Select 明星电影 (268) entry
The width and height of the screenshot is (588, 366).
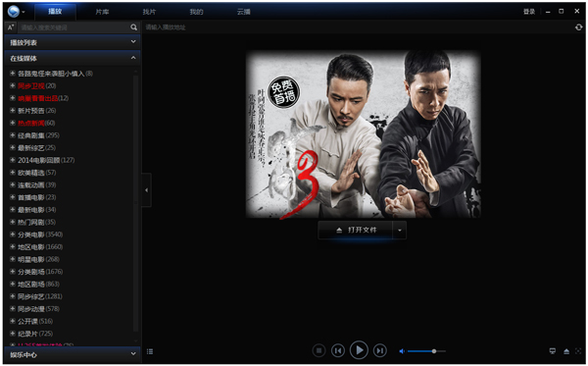click(38, 259)
